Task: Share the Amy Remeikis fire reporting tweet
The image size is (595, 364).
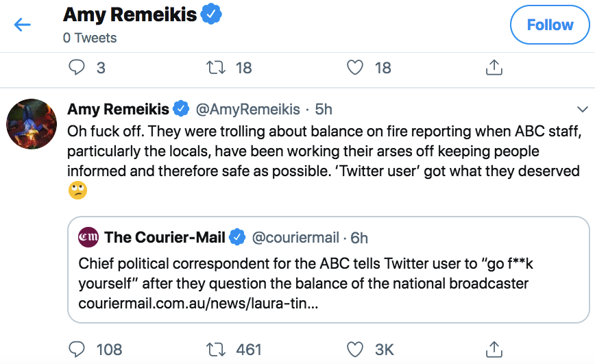Action: point(494,350)
